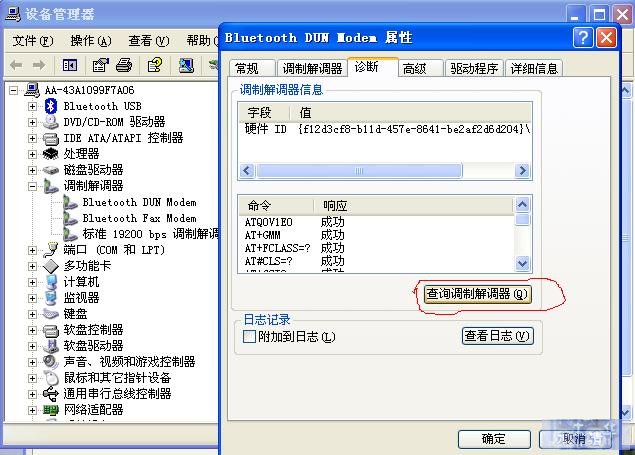
Task: Expand the IDE ATA/ATAPI 控制器 node
Action: click(32, 138)
